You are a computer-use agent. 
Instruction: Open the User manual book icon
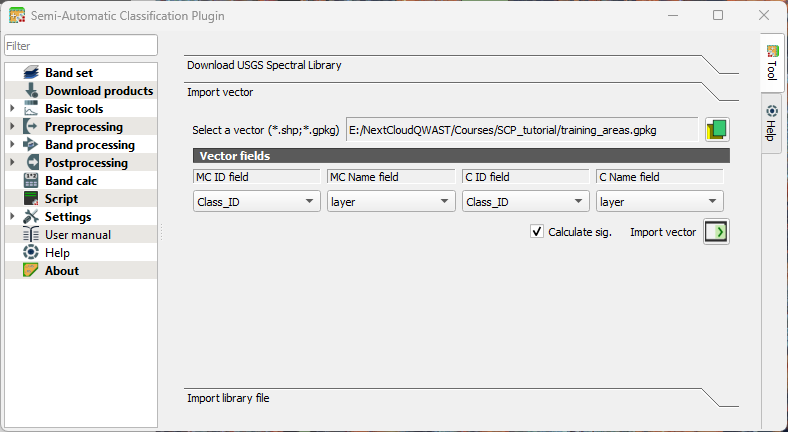click(x=30, y=235)
